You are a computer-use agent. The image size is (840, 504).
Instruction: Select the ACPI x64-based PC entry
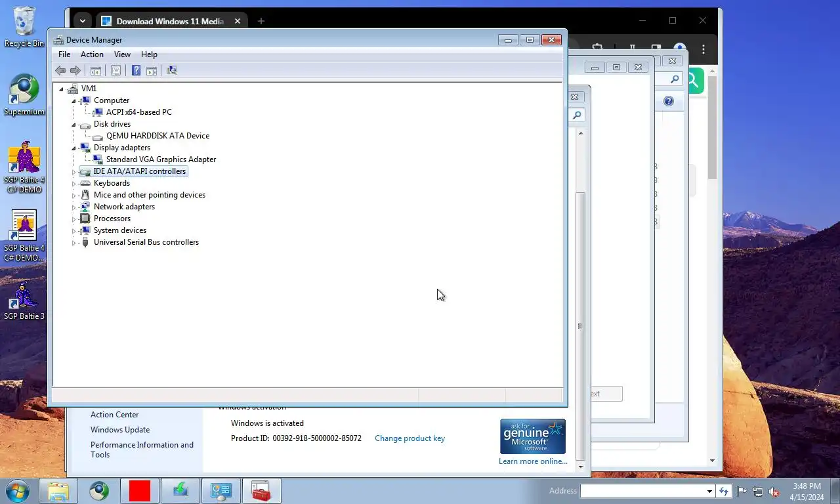tap(139, 112)
